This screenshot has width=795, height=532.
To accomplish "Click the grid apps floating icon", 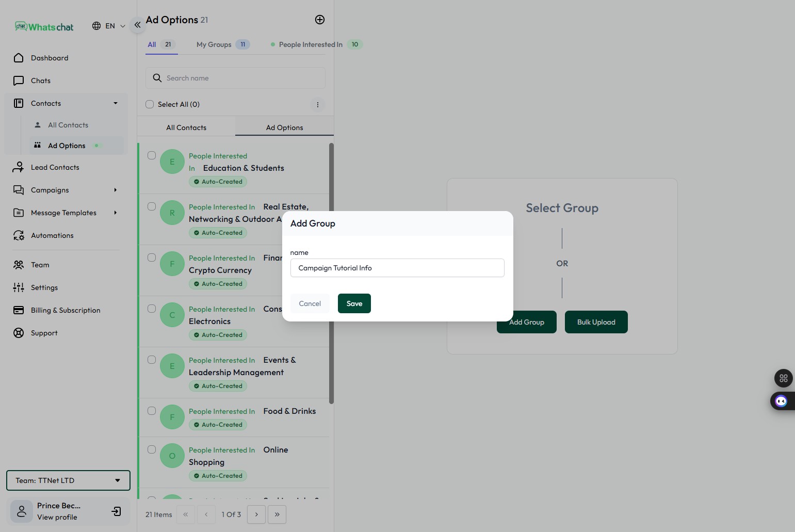I will click(x=783, y=378).
